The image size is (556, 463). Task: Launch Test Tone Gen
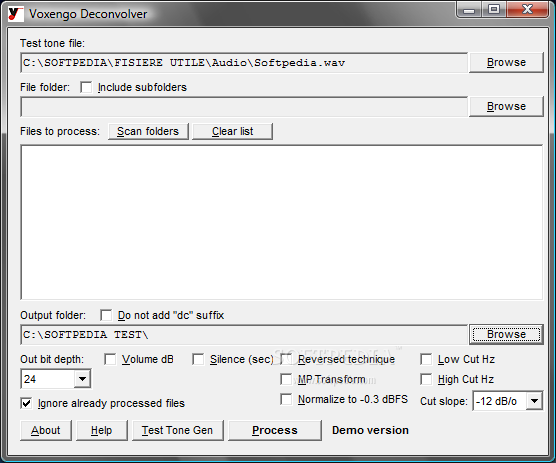point(178,430)
